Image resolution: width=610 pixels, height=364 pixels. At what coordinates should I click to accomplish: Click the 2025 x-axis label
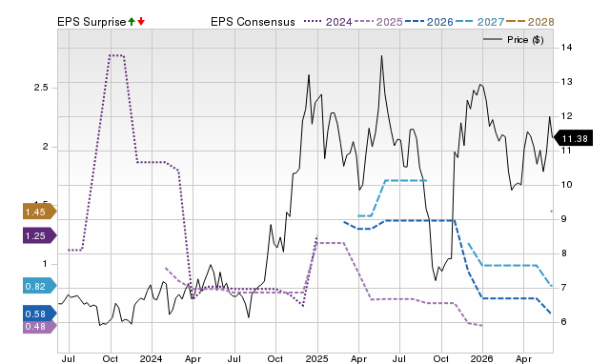(x=316, y=358)
